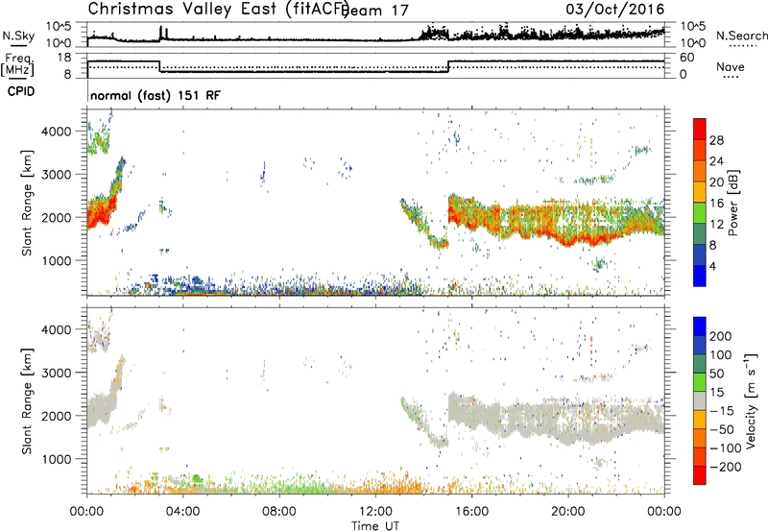Click the '28' Power colorbar value
The height and width of the screenshot is (532, 768).
716,140
